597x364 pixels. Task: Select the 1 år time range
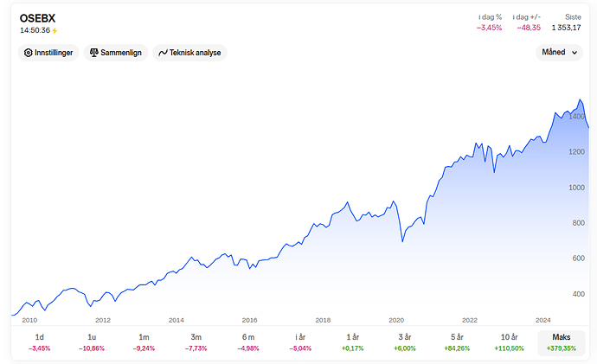[352, 342]
